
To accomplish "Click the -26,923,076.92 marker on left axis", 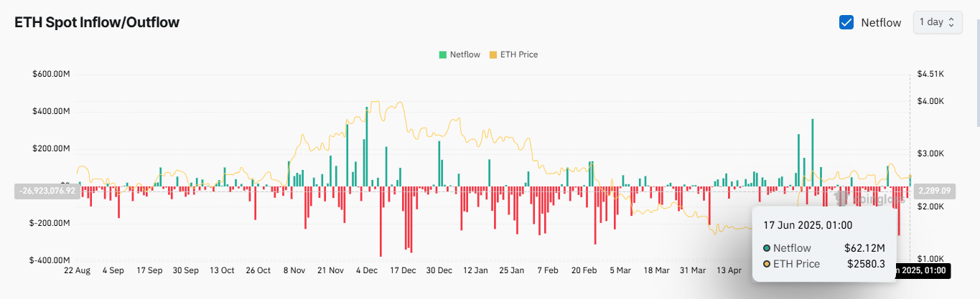I will click(x=45, y=191).
